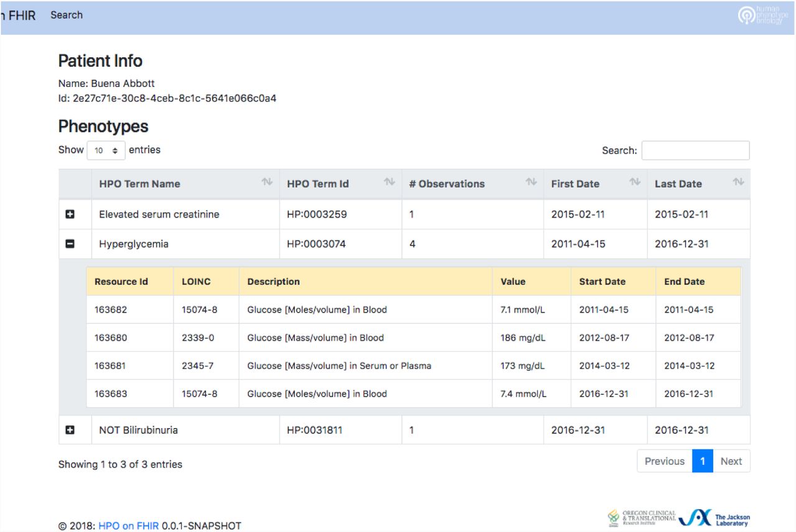Click the NOT Bilirubinuria term name
The width and height of the screenshot is (796, 532).
click(x=139, y=430)
